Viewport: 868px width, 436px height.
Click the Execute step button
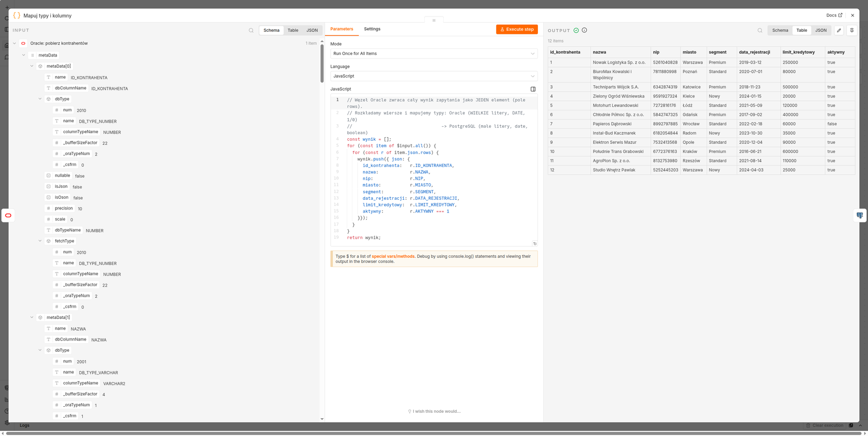(x=517, y=29)
